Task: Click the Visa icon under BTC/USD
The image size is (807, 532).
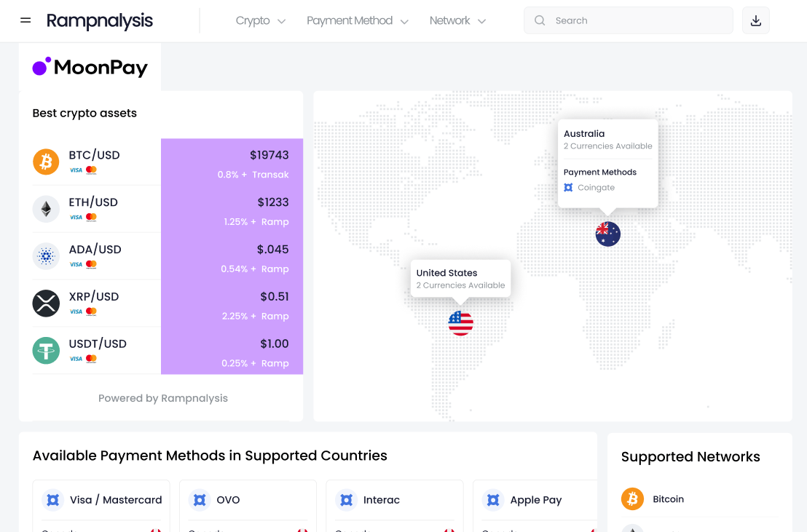Action: 76,170
